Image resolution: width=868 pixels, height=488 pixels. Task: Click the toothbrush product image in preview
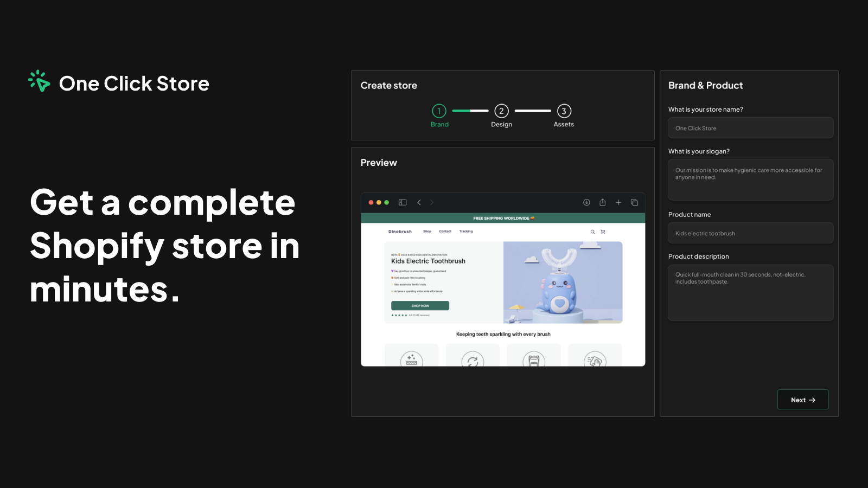[563, 282]
